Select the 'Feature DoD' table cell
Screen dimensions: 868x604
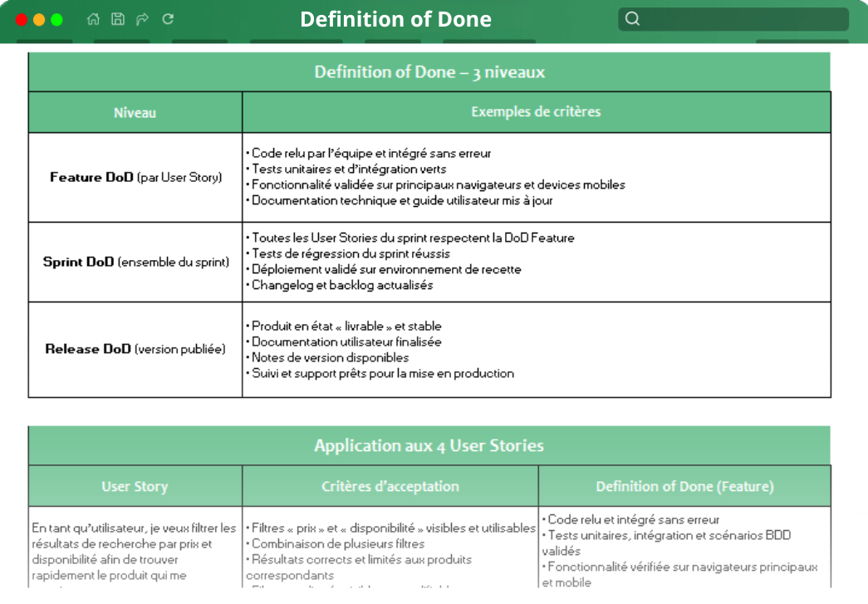(x=135, y=177)
